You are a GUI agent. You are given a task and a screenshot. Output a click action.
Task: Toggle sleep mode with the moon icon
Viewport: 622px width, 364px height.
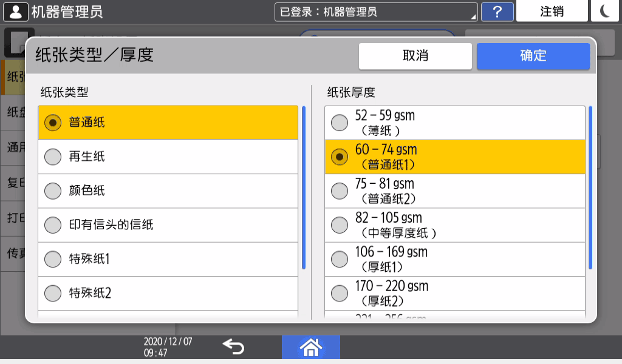[605, 12]
